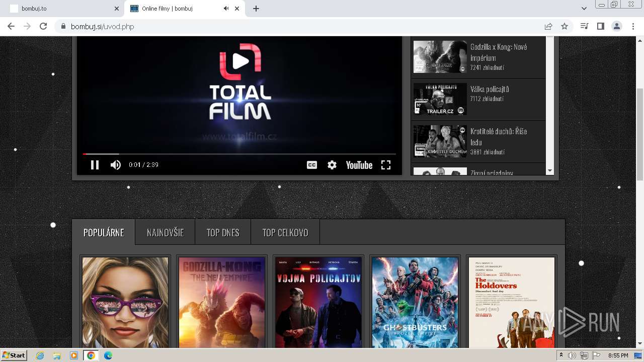Viewport: 644px width, 362px height.
Task: Open Action Center flag icon
Action: tap(596, 355)
